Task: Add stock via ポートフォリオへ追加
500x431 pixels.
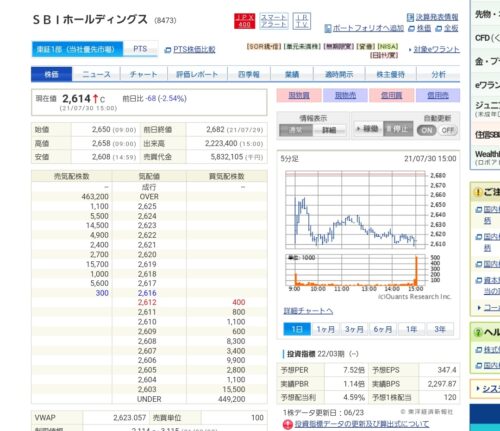Action: tap(364, 28)
